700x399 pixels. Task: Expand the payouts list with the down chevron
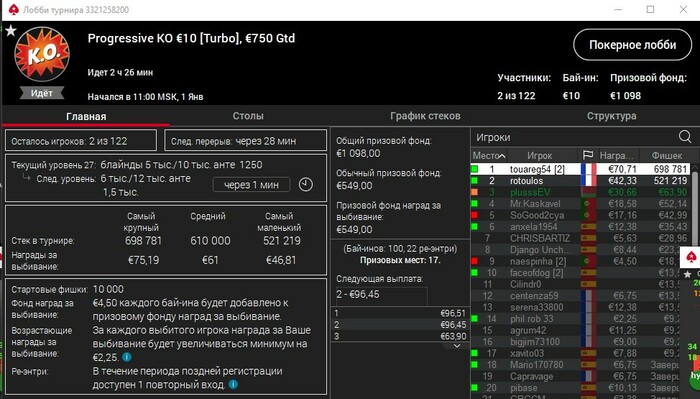click(x=457, y=346)
